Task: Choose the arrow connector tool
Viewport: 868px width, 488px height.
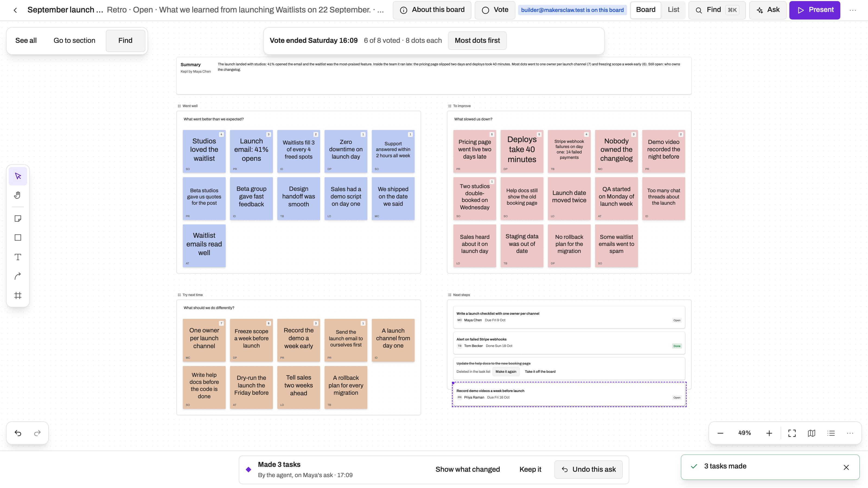Action: tap(18, 276)
